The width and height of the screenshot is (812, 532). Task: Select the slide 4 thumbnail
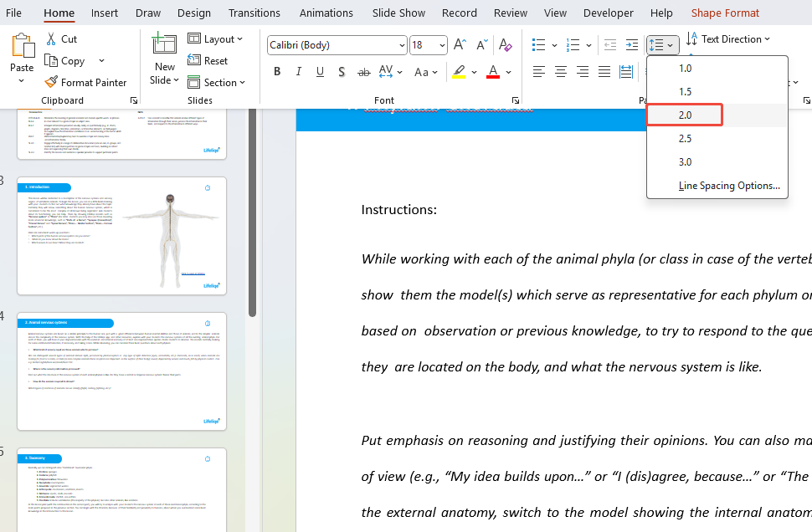click(x=121, y=371)
